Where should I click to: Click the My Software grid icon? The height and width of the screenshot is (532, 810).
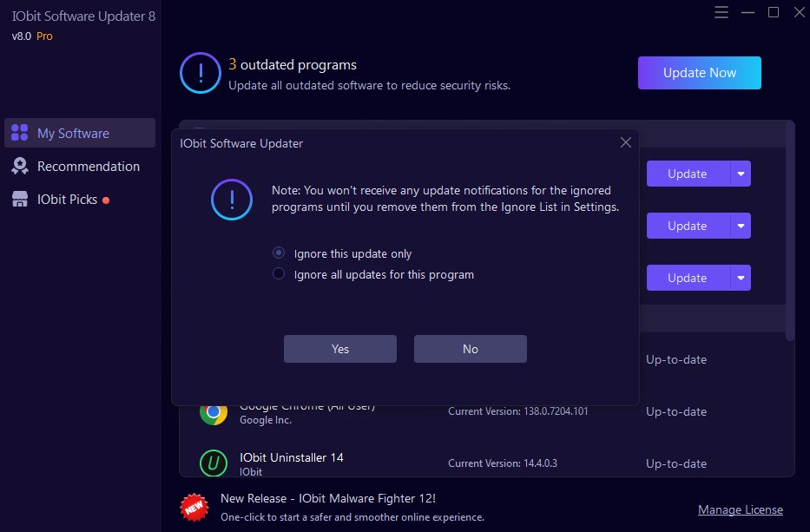click(19, 133)
